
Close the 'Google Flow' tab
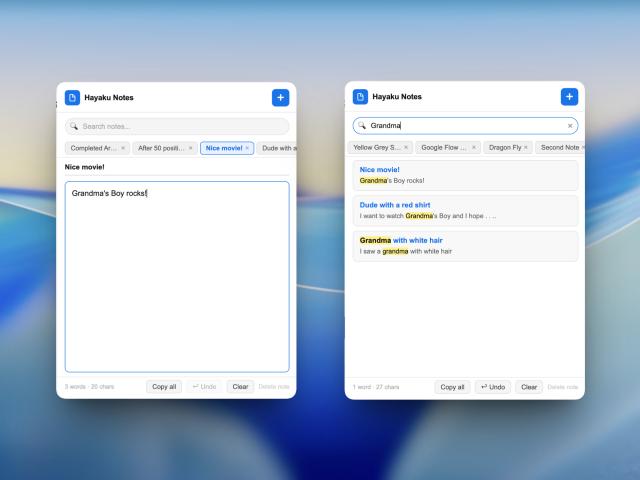tap(474, 147)
